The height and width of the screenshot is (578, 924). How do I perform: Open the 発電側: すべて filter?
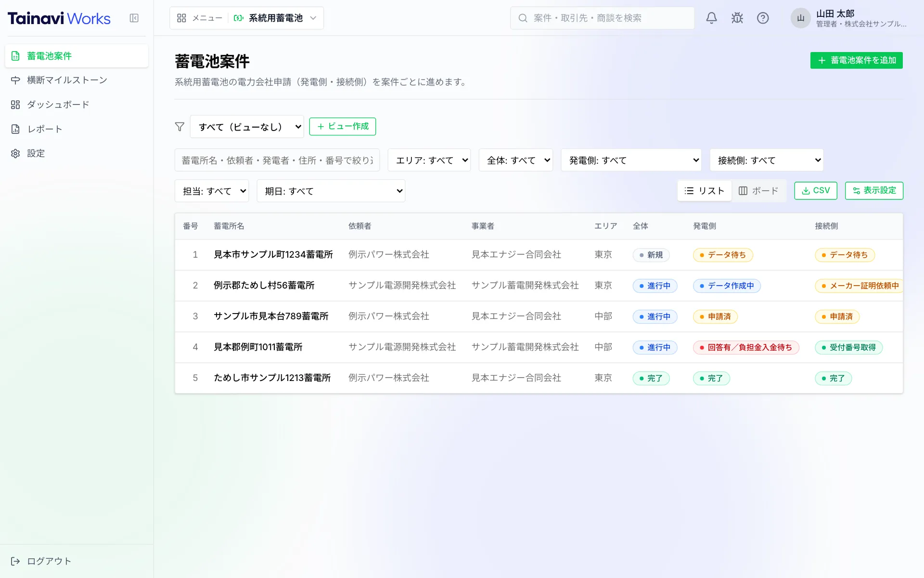(631, 160)
